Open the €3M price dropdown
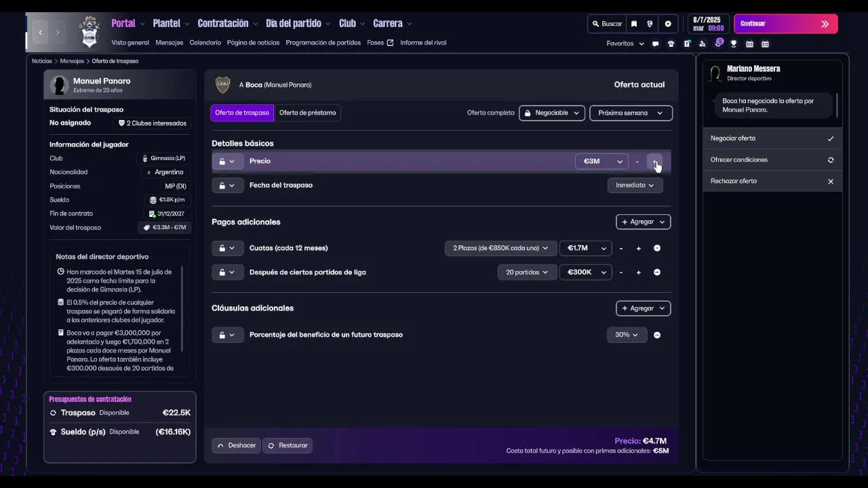868x488 pixels. click(x=601, y=161)
